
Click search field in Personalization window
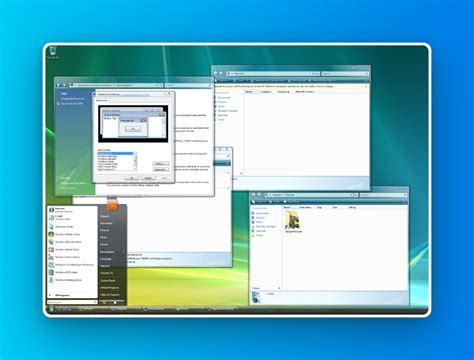point(188,85)
